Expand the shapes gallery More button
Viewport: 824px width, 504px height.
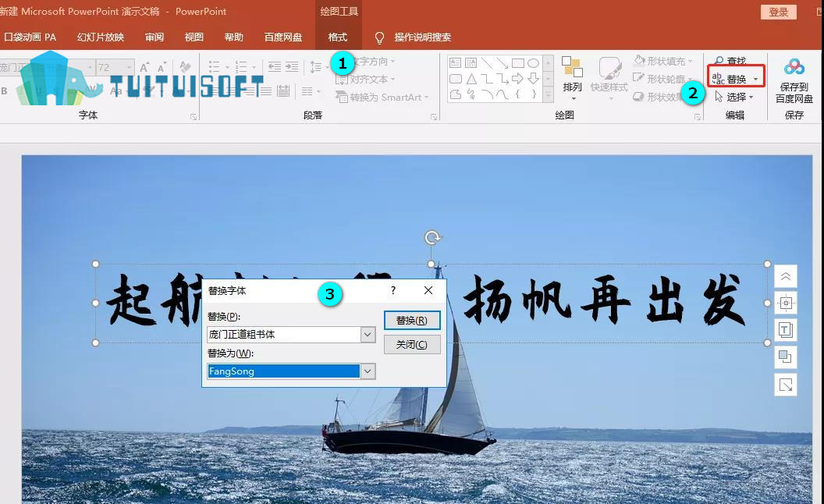tap(548, 95)
